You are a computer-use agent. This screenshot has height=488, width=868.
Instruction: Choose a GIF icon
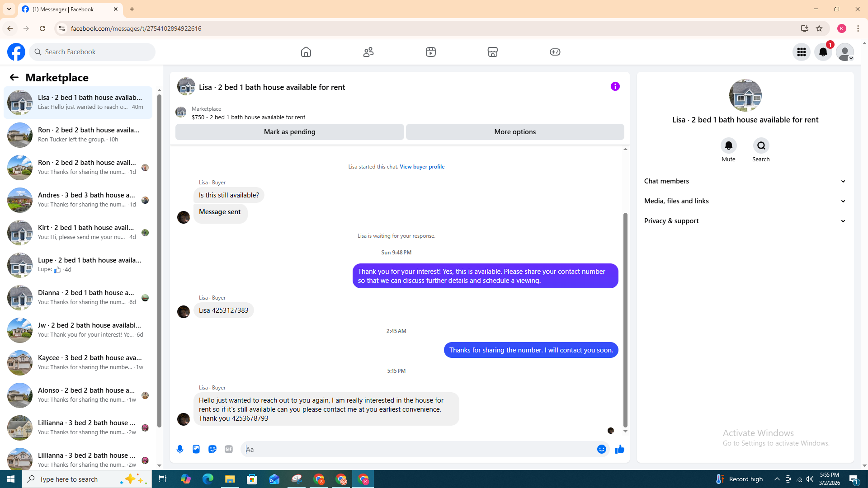tap(229, 449)
